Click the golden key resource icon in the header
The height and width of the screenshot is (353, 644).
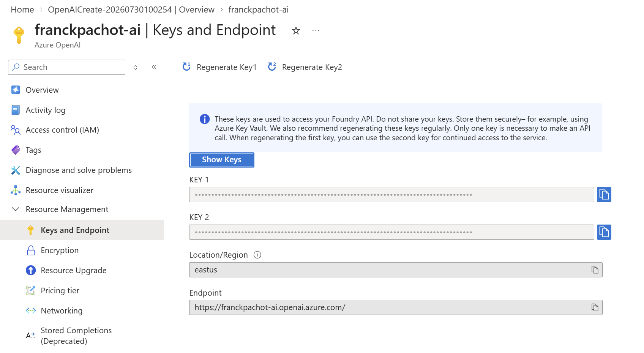[x=19, y=35]
